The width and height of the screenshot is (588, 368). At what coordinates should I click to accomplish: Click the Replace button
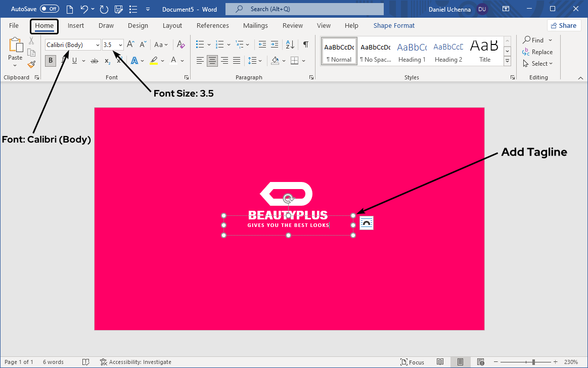(x=538, y=52)
